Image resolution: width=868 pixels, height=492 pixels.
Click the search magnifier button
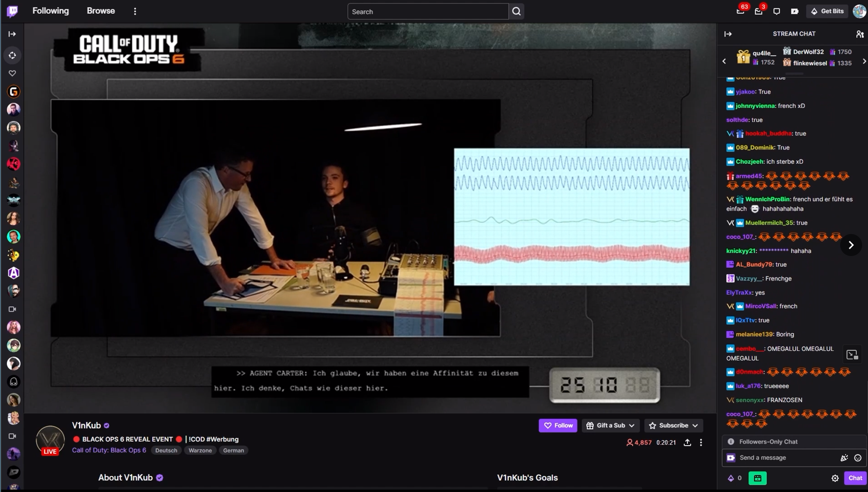(x=516, y=11)
